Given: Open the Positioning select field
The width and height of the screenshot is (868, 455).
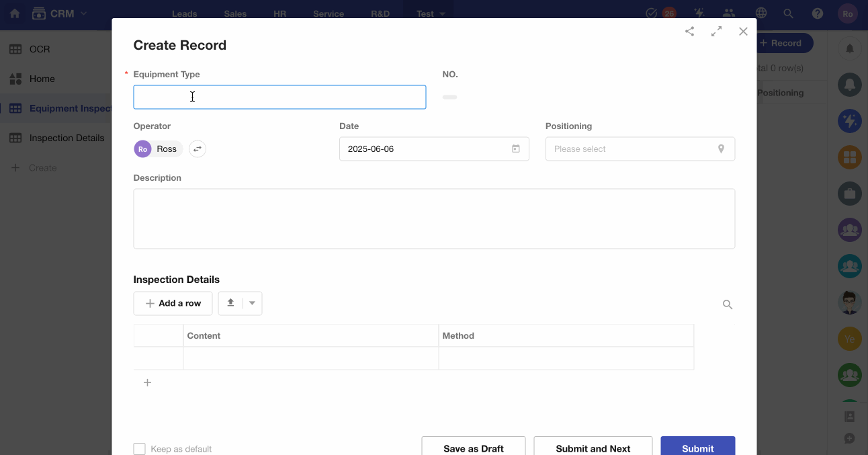Looking at the screenshot, I should (x=632, y=149).
